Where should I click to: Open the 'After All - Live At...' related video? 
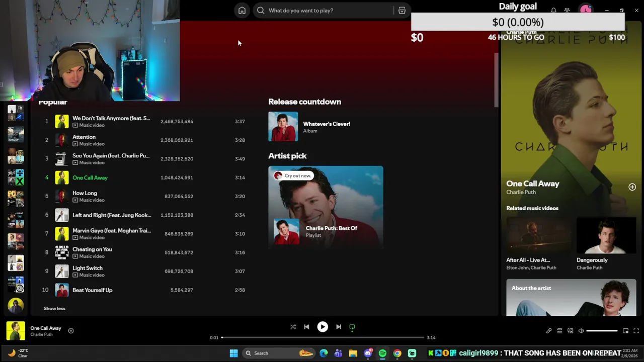pyautogui.click(x=538, y=244)
